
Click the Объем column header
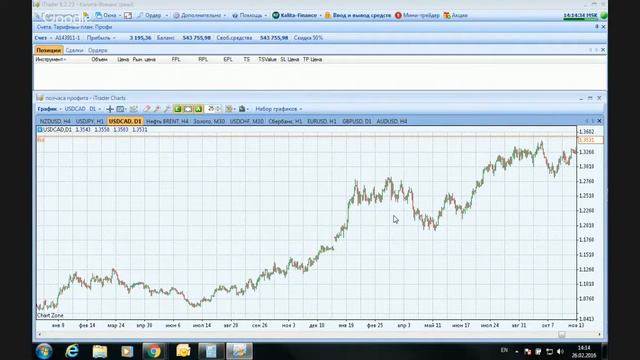(99, 60)
